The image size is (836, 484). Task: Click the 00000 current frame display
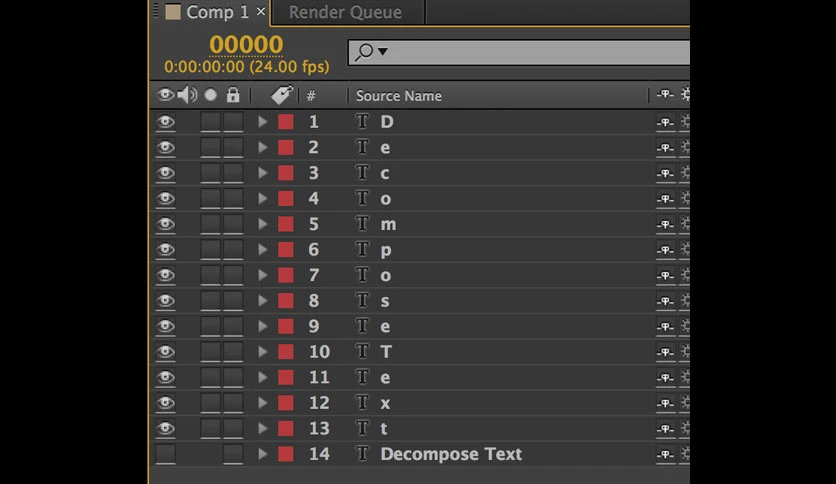(x=246, y=45)
